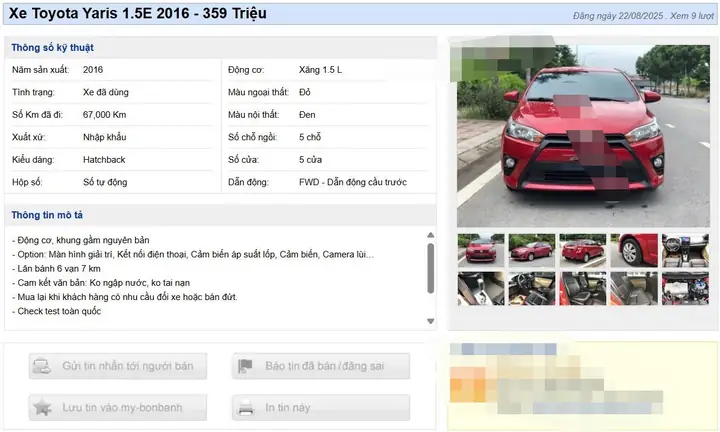Click the drivetrain value 'FWD - Dẫn động cầu trước'
The image size is (720, 432).
pos(353,182)
